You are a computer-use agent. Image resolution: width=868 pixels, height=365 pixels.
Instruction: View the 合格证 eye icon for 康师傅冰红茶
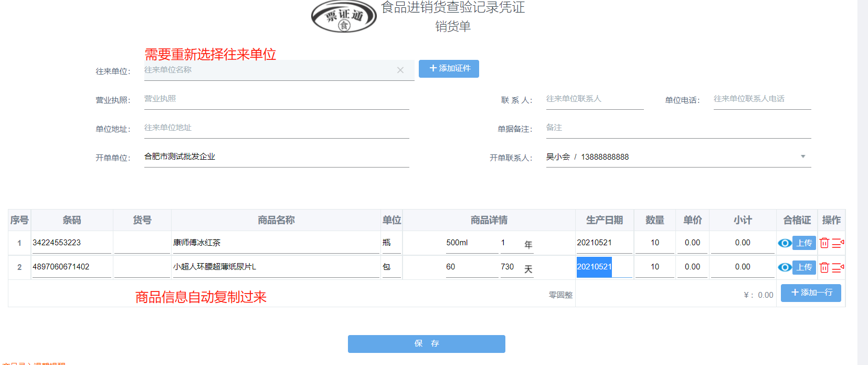coord(785,243)
